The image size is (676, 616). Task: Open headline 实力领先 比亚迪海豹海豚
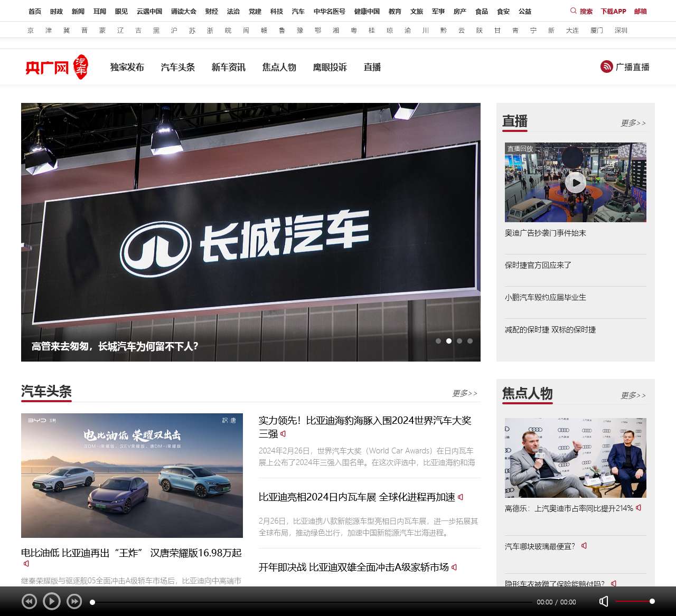[x=365, y=427]
